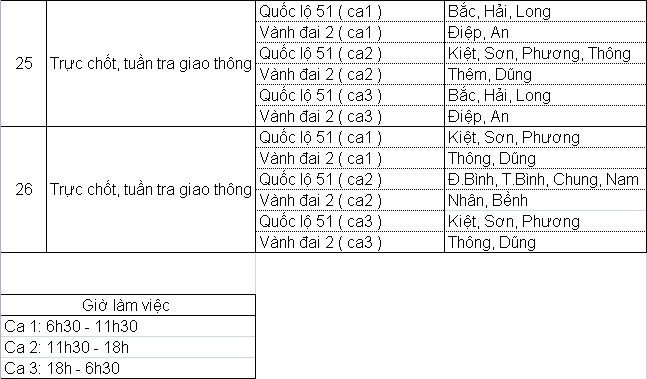Select the 'Kiệt, Sơn, Phương, Thông' cell
This screenshot has height=379, width=647.
pyautogui.click(x=545, y=53)
